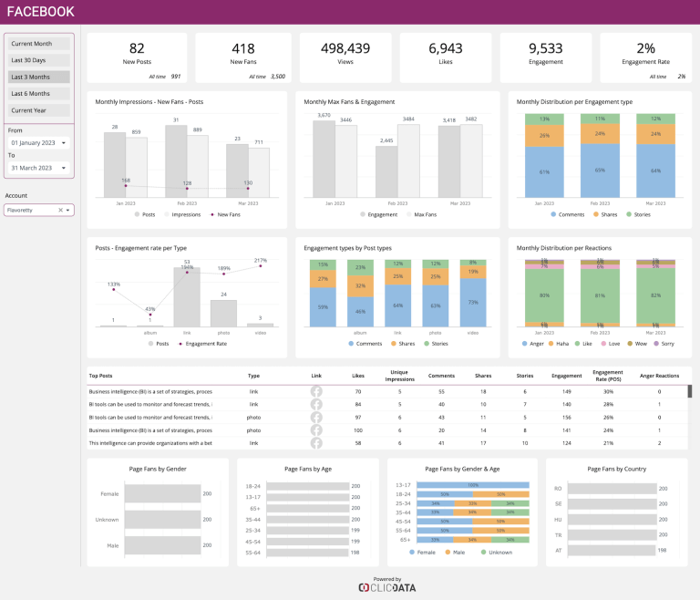Toggle the Sorry legend in Reactions chart
The image size is (700, 600).
coord(664,344)
